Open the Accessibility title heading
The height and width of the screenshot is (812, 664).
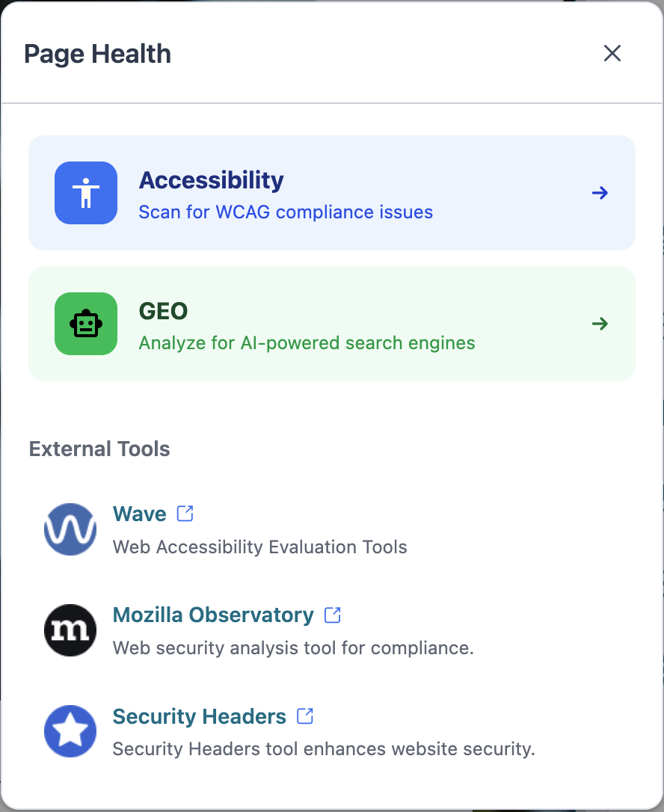pos(212,180)
